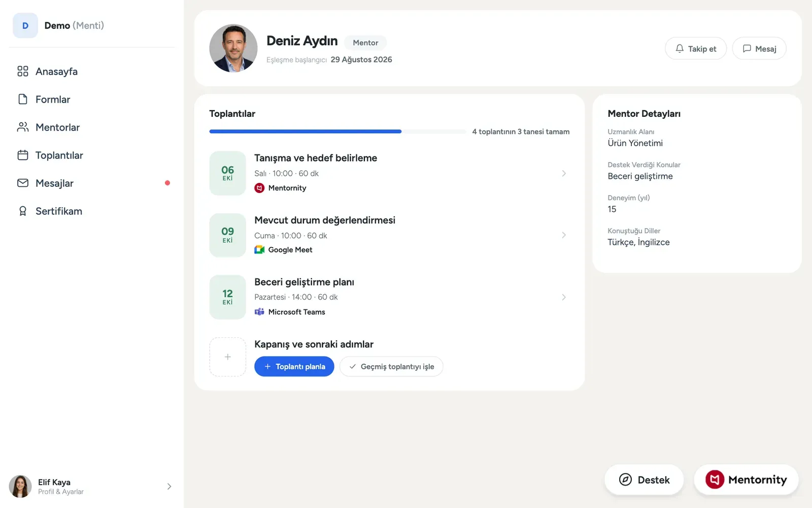This screenshot has height=508, width=812.
Task: Open the Anasayfa grid icon
Action: (23, 71)
